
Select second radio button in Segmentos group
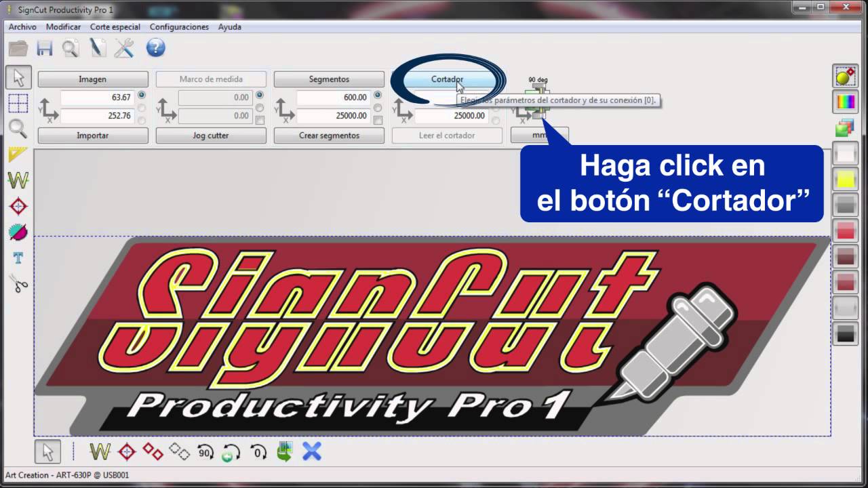pos(378,108)
